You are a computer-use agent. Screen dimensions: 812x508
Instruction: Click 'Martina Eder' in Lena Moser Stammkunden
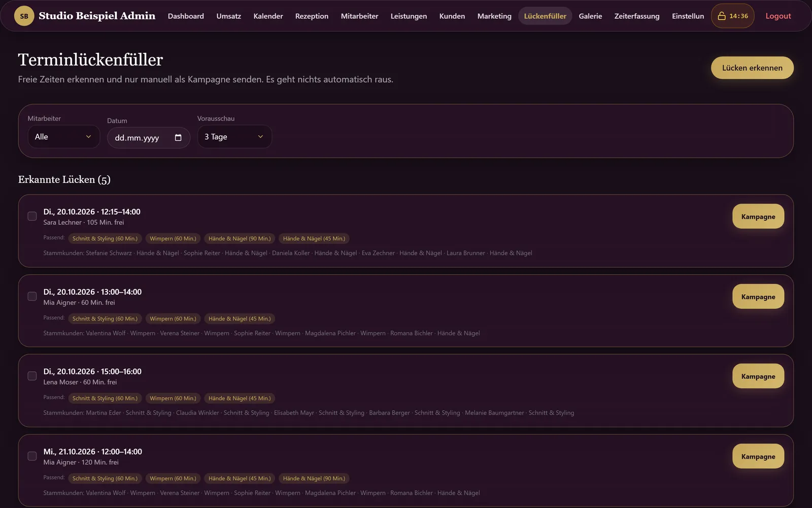[x=104, y=412]
